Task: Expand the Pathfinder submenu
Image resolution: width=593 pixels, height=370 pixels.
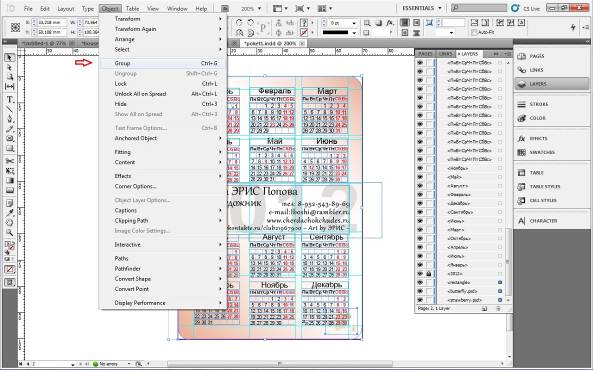Action: pos(163,268)
